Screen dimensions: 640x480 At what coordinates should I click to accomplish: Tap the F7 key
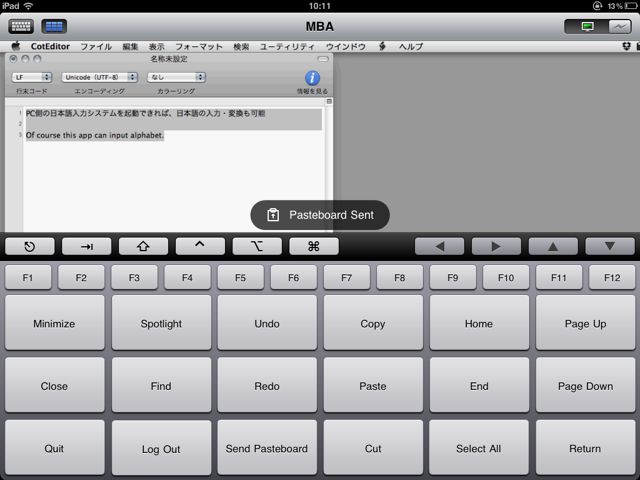347,278
